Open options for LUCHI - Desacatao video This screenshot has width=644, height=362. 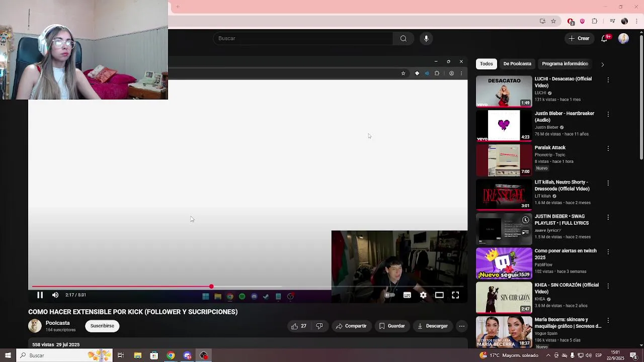(608, 80)
